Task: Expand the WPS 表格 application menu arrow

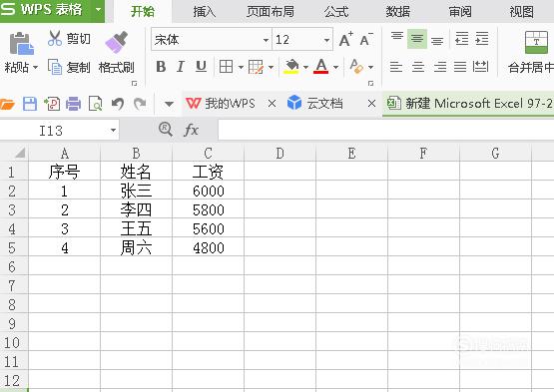Action: 99,10
